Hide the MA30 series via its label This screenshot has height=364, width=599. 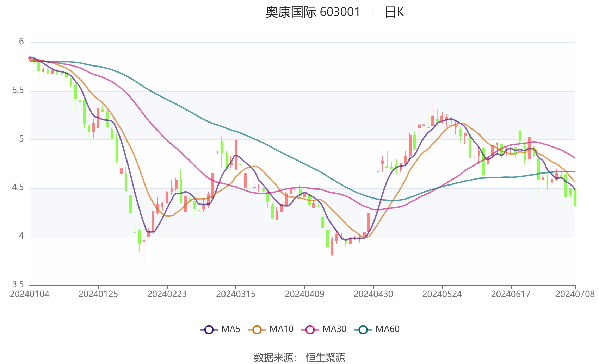tap(334, 329)
